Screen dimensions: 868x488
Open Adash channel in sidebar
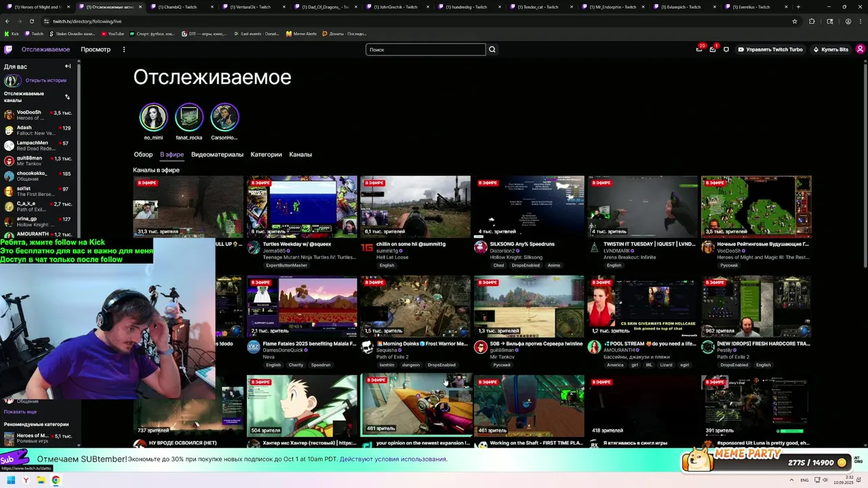click(39, 130)
